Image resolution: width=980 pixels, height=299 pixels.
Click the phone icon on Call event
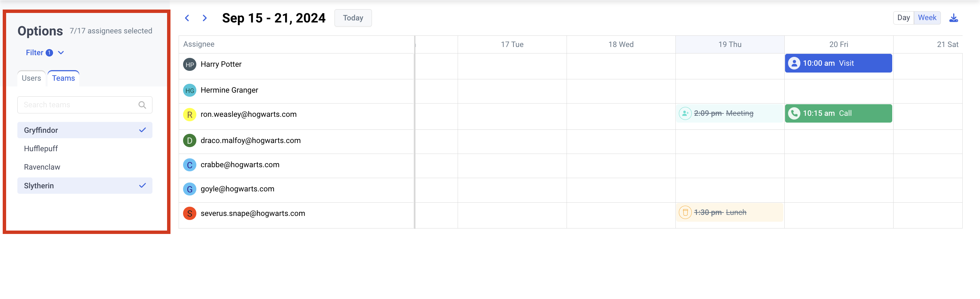(x=794, y=113)
